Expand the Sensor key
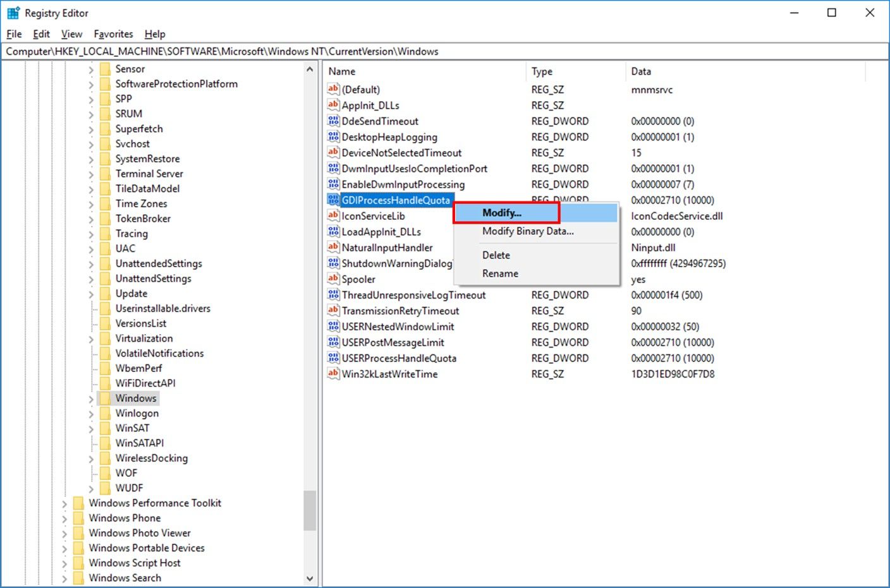 (x=91, y=69)
